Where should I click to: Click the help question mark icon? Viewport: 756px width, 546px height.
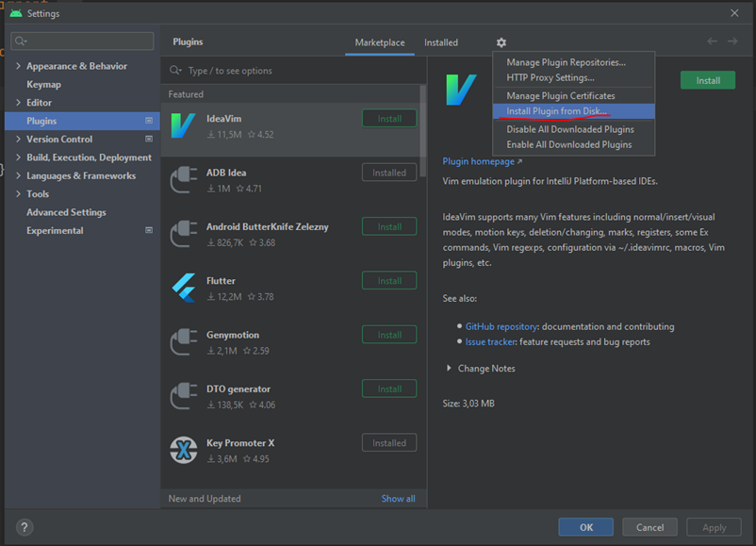point(25,527)
